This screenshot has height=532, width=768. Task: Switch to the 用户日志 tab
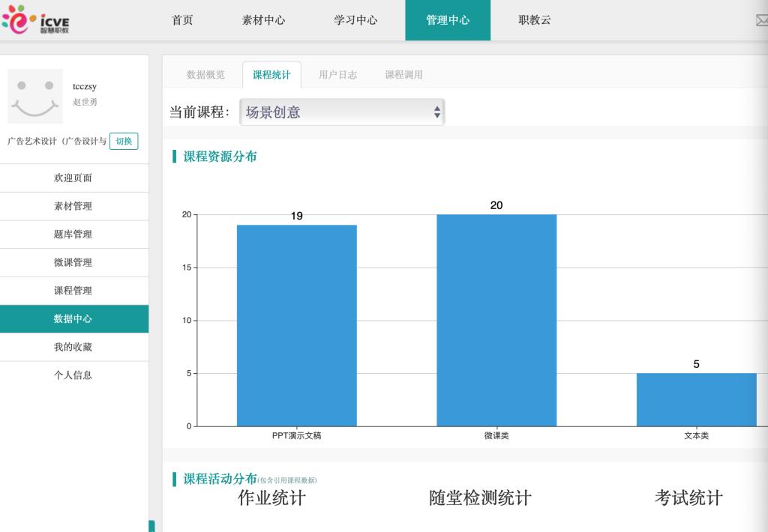coord(337,75)
